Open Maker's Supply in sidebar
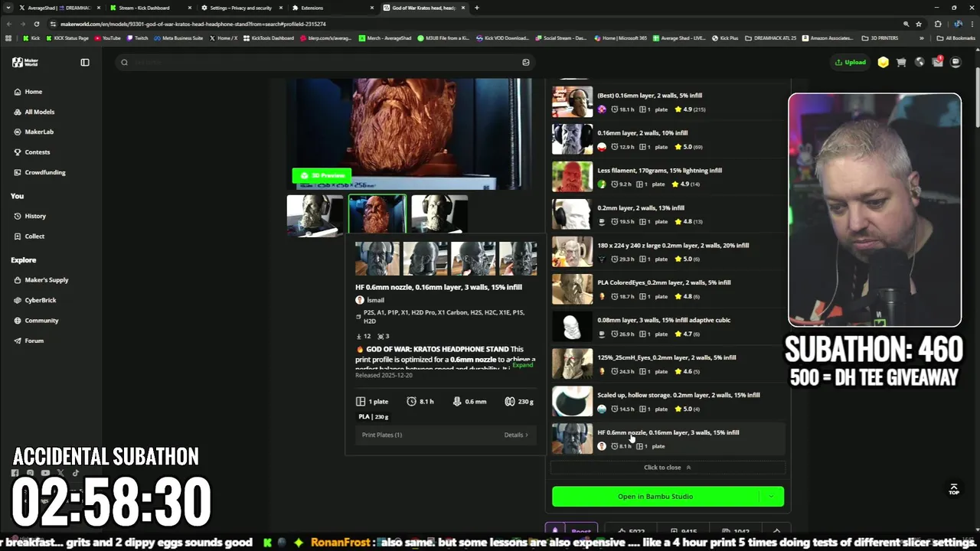 coord(46,280)
